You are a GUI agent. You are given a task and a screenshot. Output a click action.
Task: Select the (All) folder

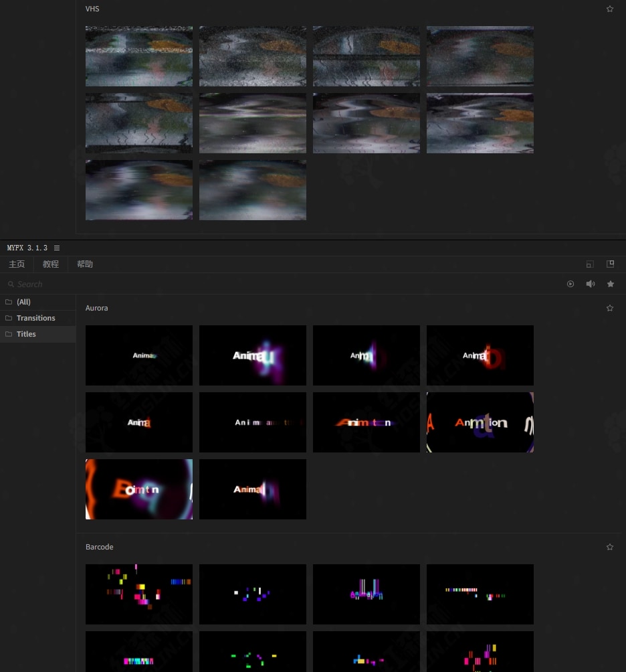tap(37, 302)
